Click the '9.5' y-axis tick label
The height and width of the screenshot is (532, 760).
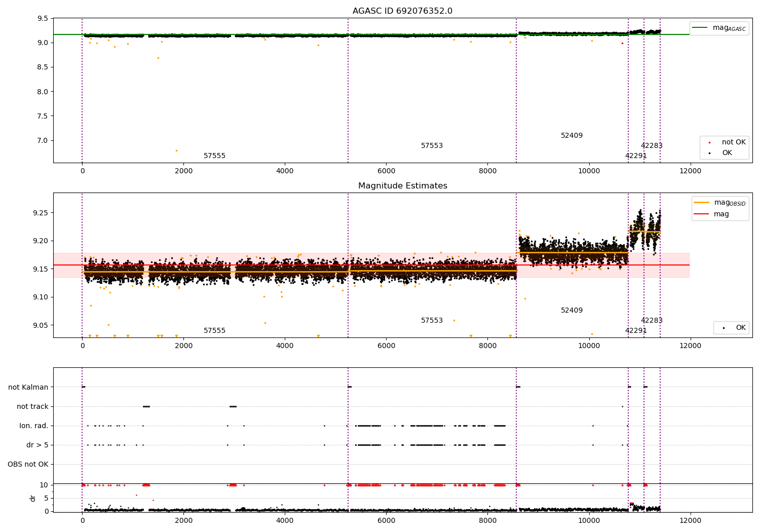43,18
